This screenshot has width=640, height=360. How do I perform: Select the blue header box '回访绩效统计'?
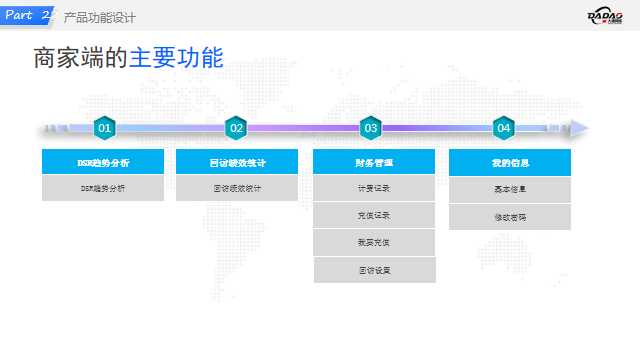coord(237,162)
